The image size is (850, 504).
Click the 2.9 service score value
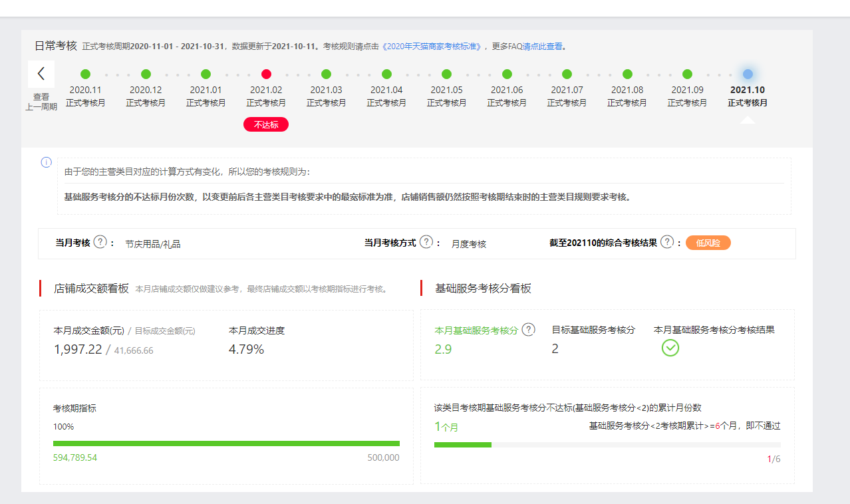[x=443, y=349]
